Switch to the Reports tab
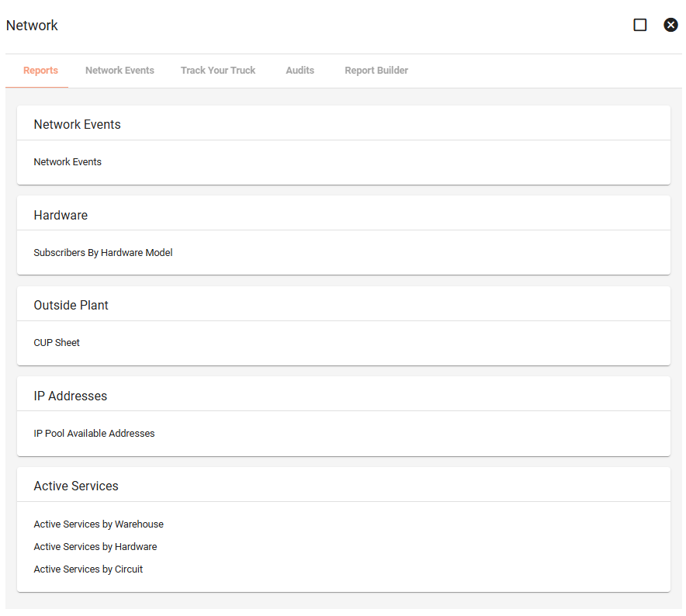Screen dimensions: 686x616 tap(40, 71)
